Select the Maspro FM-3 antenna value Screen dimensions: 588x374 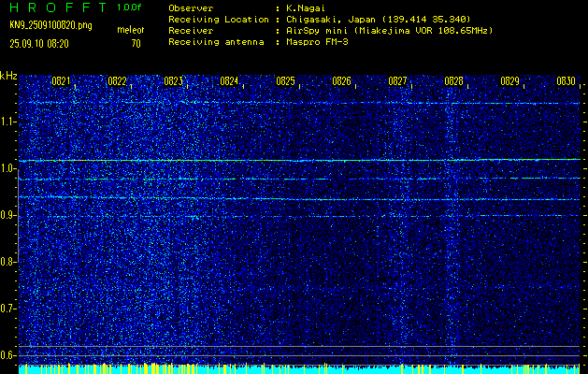click(x=317, y=42)
